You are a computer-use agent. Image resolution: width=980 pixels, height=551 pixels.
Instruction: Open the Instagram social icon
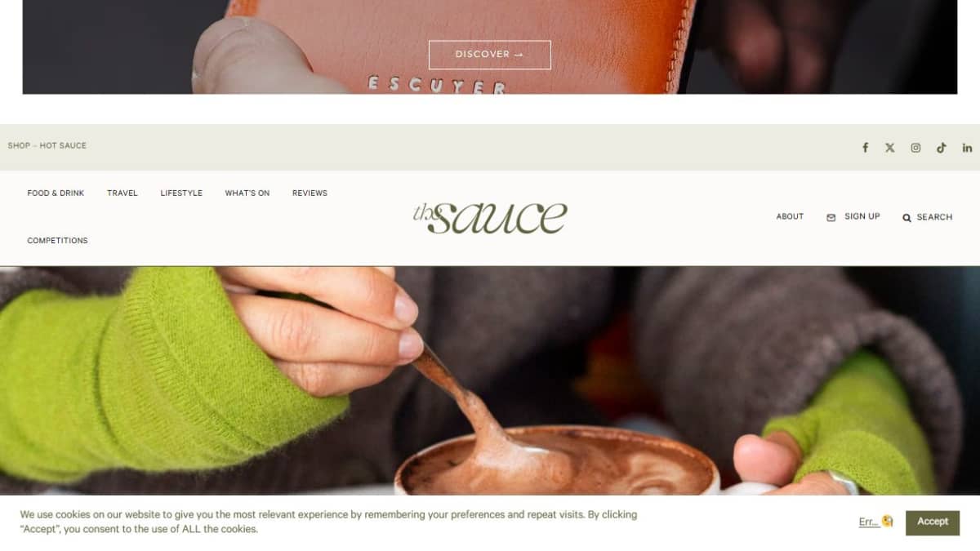click(x=915, y=148)
